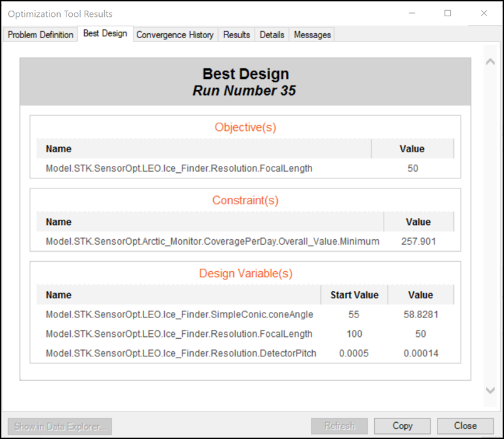Click the Start Value column header
This screenshot has height=439, width=504.
354,295
